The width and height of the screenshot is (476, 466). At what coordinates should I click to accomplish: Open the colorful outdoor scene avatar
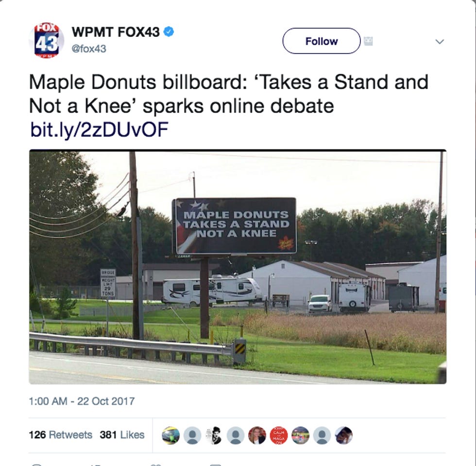[x=300, y=435]
